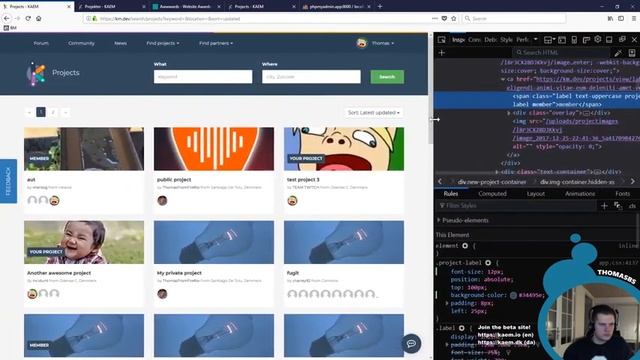This screenshot has width=640, height=360.
Task: Select the div.new-project-container breadcrumb
Action: [492, 182]
